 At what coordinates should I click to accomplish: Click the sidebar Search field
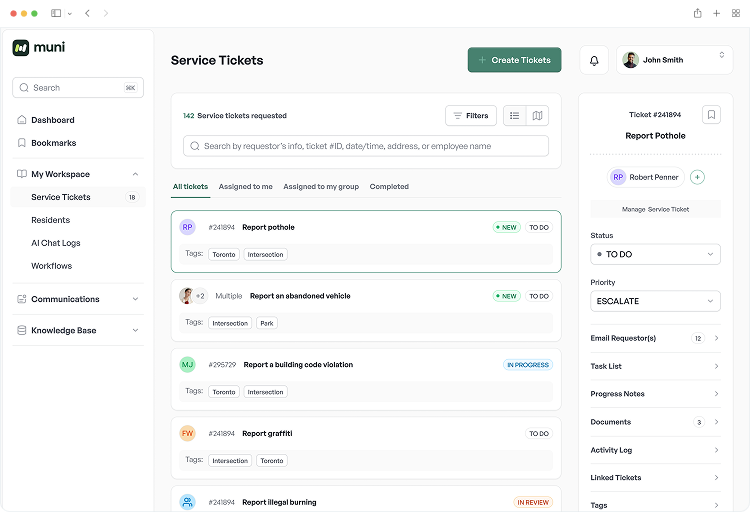coord(78,88)
